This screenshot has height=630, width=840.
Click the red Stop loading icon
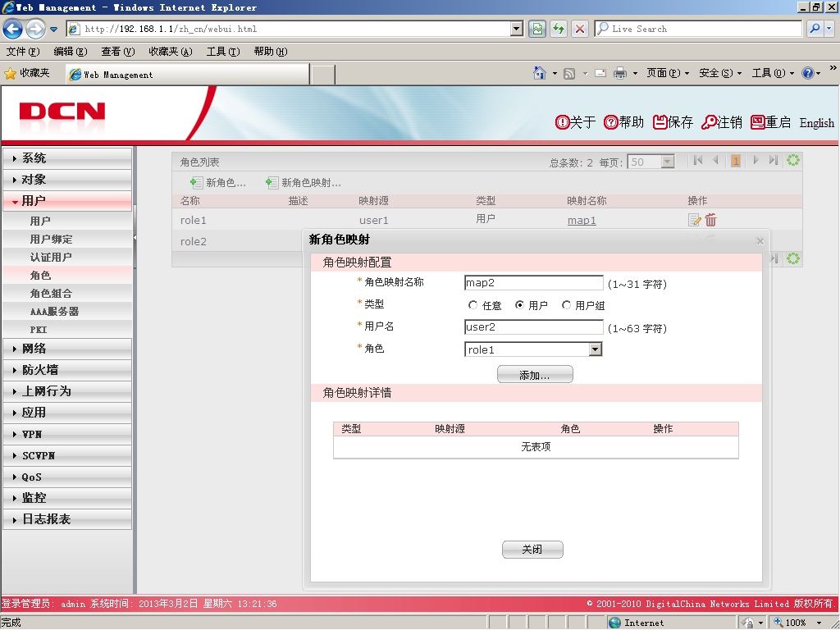click(x=580, y=29)
